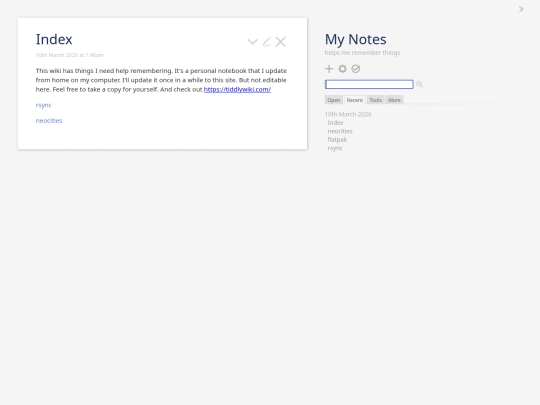Create a new tiddler with plus icon
This screenshot has width=540, height=405.
pyautogui.click(x=329, y=69)
